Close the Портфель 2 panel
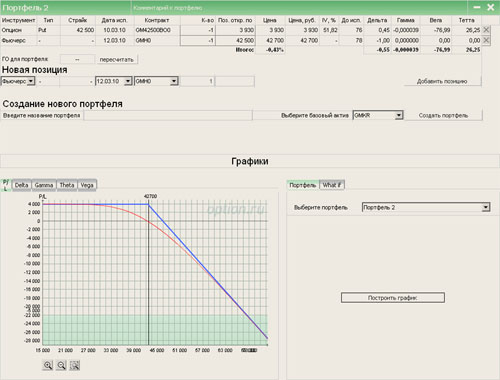 point(491,7)
